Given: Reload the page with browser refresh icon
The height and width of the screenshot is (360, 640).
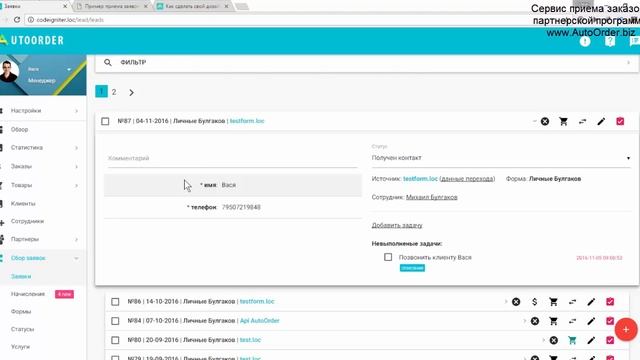Looking at the screenshot, I should [x=17, y=20].
